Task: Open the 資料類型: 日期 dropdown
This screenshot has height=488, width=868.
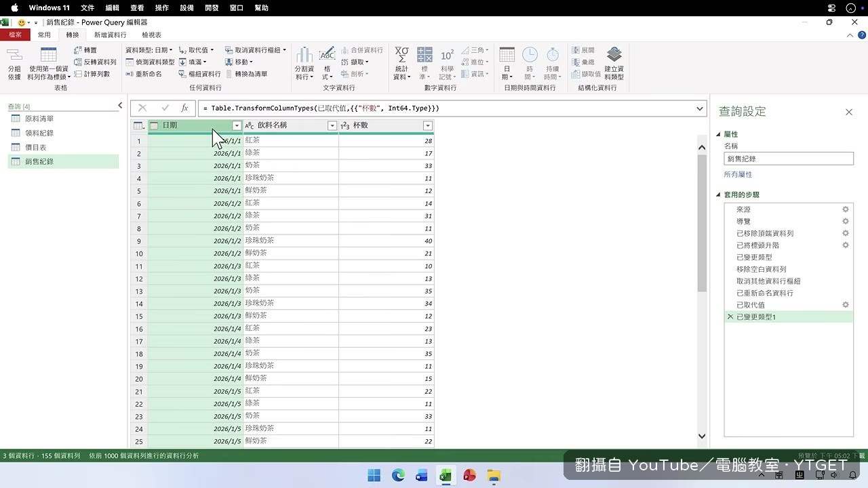Action: (149, 50)
